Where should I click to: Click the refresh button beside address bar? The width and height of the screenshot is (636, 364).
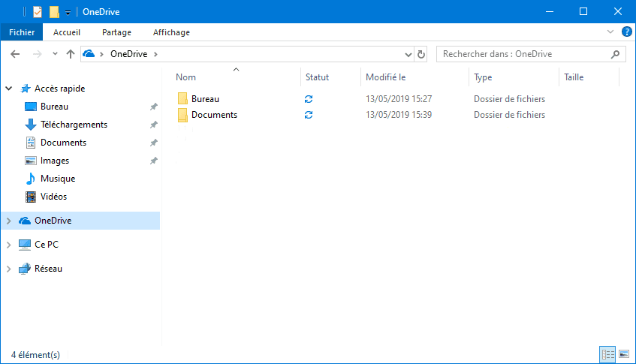pyautogui.click(x=421, y=54)
